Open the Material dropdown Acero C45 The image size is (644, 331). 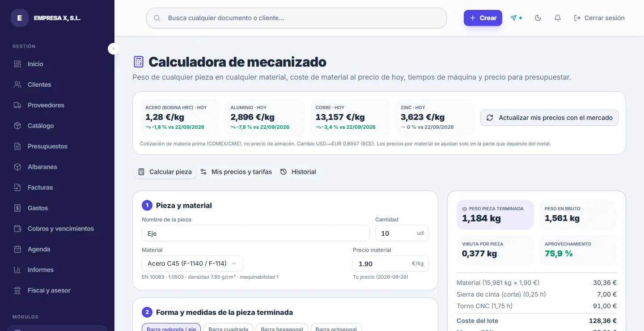192,263
